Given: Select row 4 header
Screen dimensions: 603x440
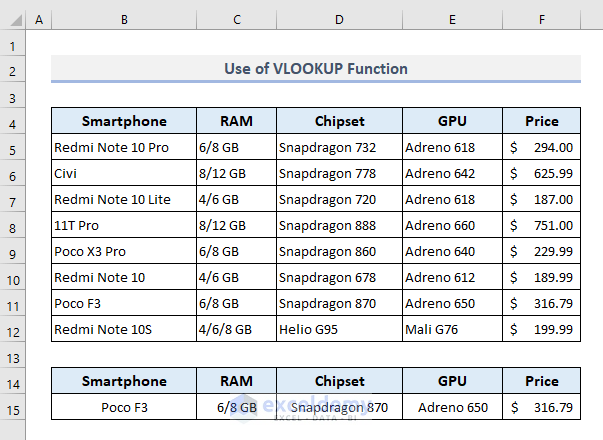Looking at the screenshot, I should point(13,122).
